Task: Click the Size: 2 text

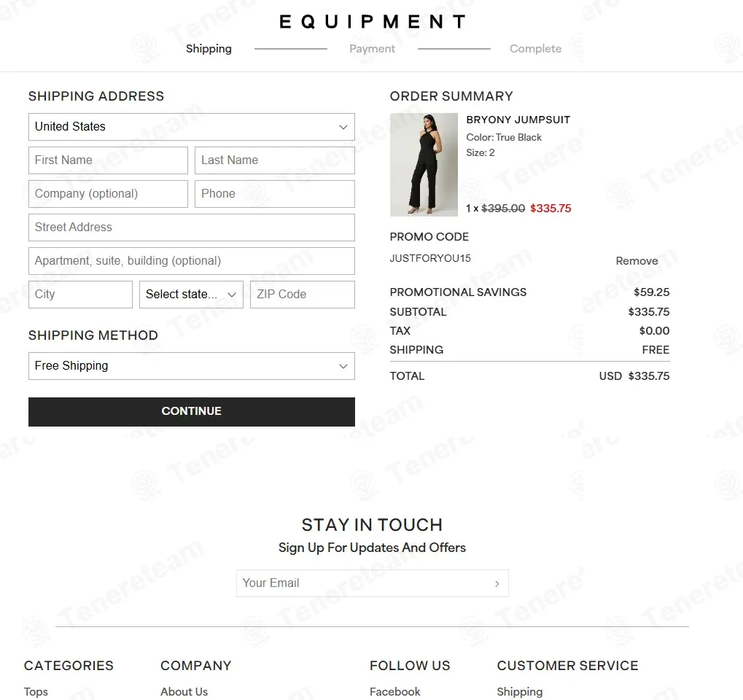Action: (x=481, y=152)
